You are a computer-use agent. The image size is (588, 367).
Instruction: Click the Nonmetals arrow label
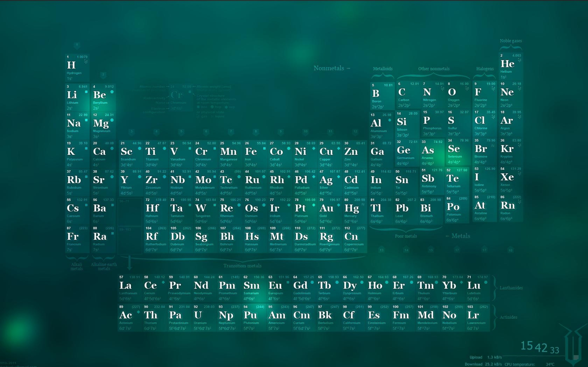click(x=332, y=68)
